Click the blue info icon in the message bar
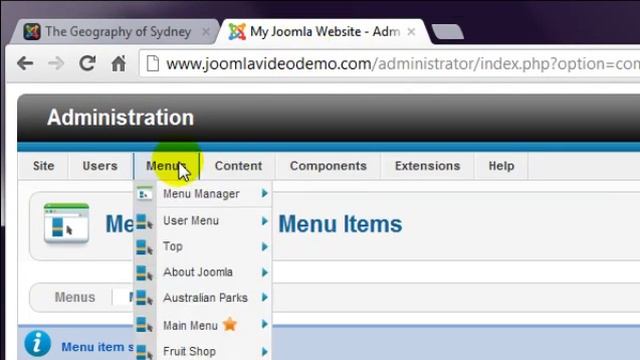Image resolution: width=640 pixels, height=360 pixels. click(x=38, y=343)
